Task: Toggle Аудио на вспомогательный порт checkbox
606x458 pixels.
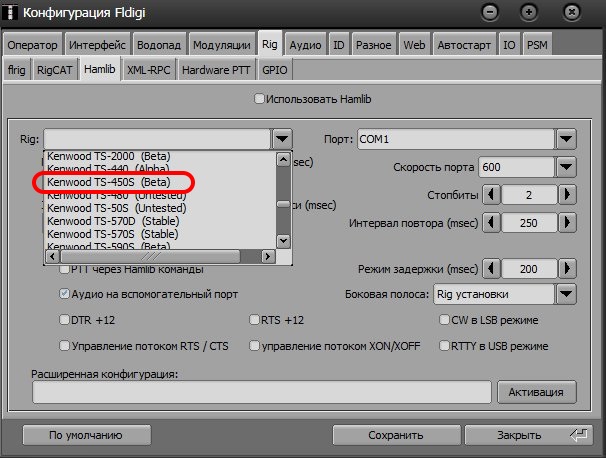Action: pyautogui.click(x=65, y=295)
